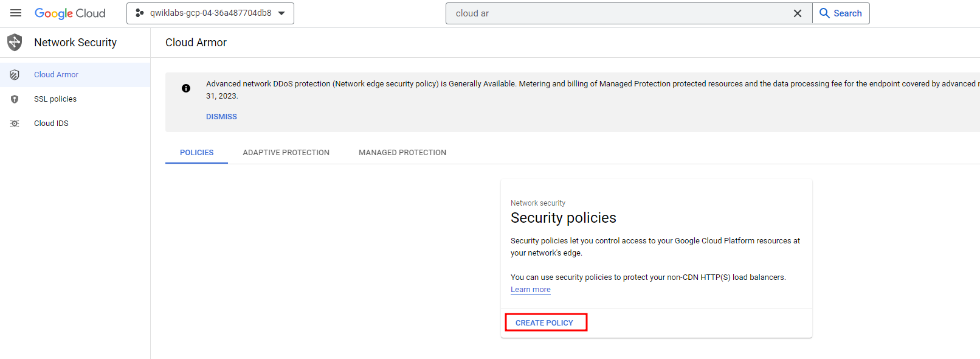The width and height of the screenshot is (980, 359).
Task: Open the Learn more link
Action: coord(531,290)
